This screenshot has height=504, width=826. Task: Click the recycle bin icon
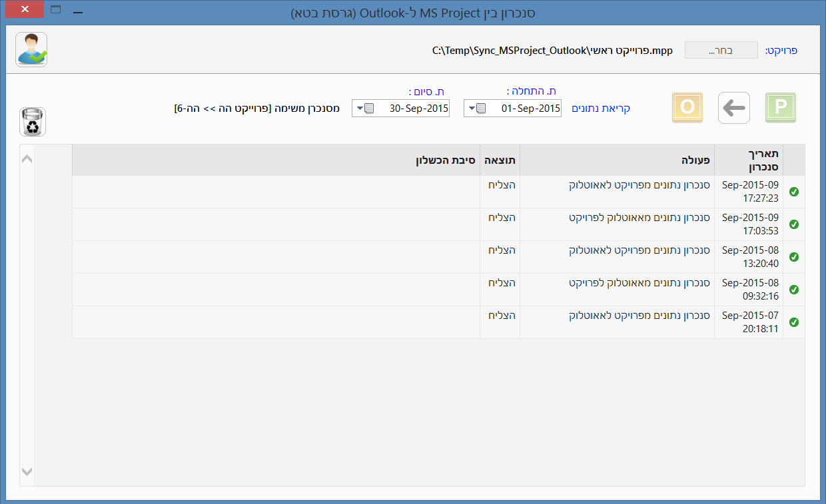pyautogui.click(x=33, y=122)
